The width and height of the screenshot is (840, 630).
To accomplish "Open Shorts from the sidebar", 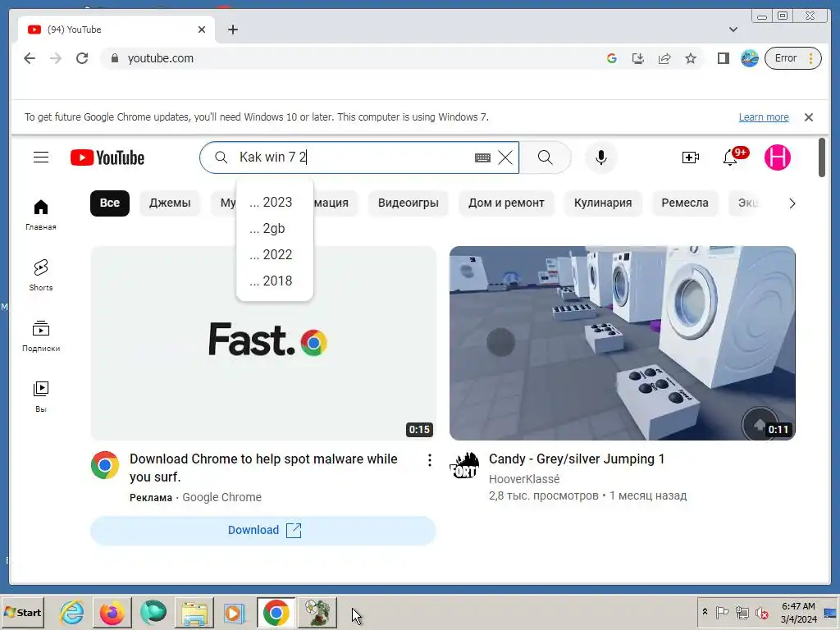I will 41,276.
